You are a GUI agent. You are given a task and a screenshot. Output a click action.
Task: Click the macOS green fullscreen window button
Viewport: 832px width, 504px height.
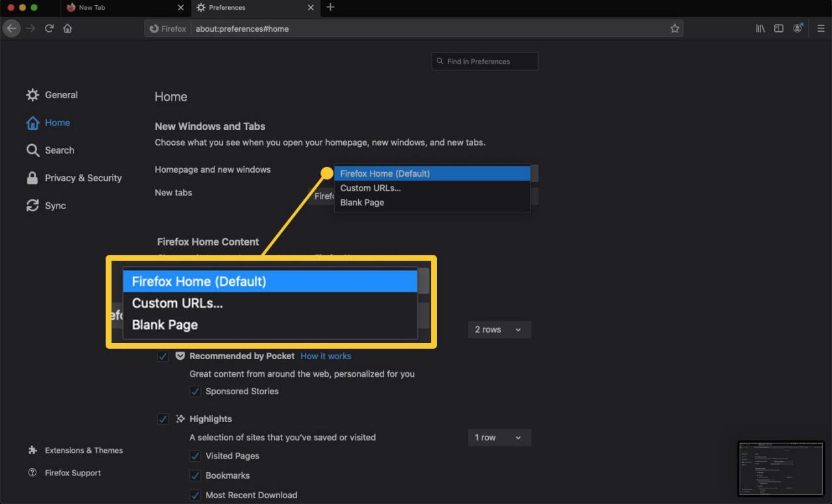34,7
